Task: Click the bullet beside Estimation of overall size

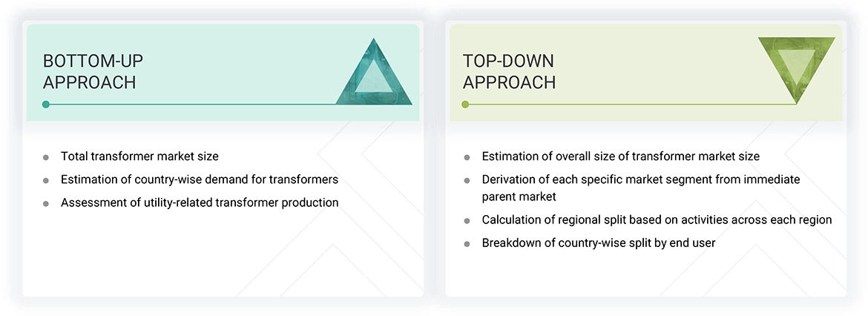Action: tap(467, 157)
